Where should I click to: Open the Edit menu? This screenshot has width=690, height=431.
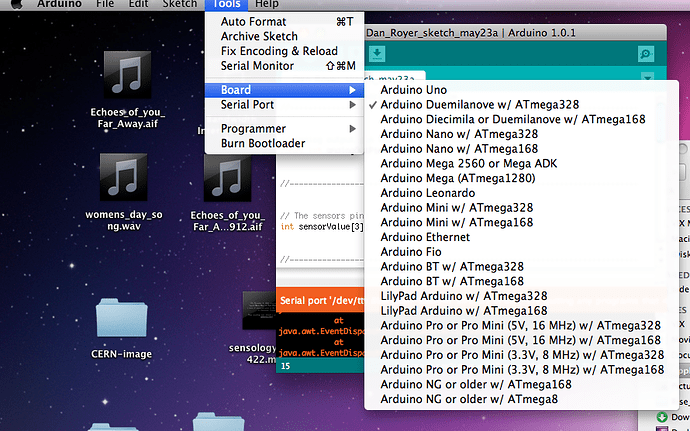click(x=138, y=4)
